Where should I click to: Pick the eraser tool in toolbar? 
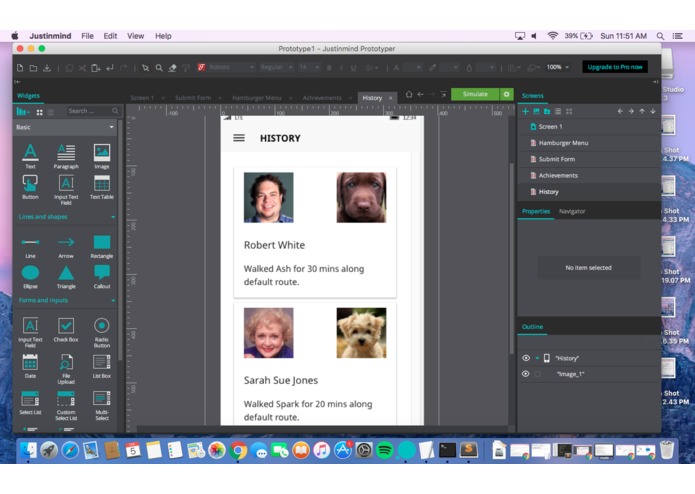(172, 68)
